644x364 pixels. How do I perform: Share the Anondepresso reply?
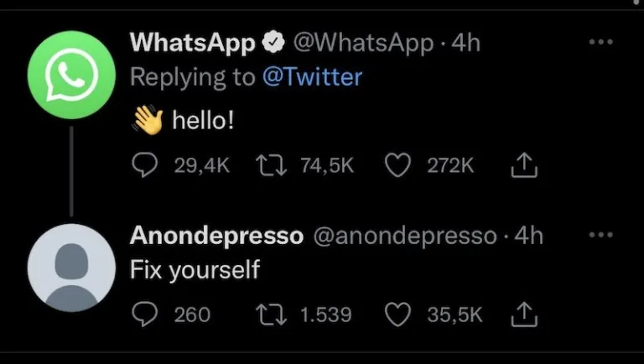pos(523,315)
